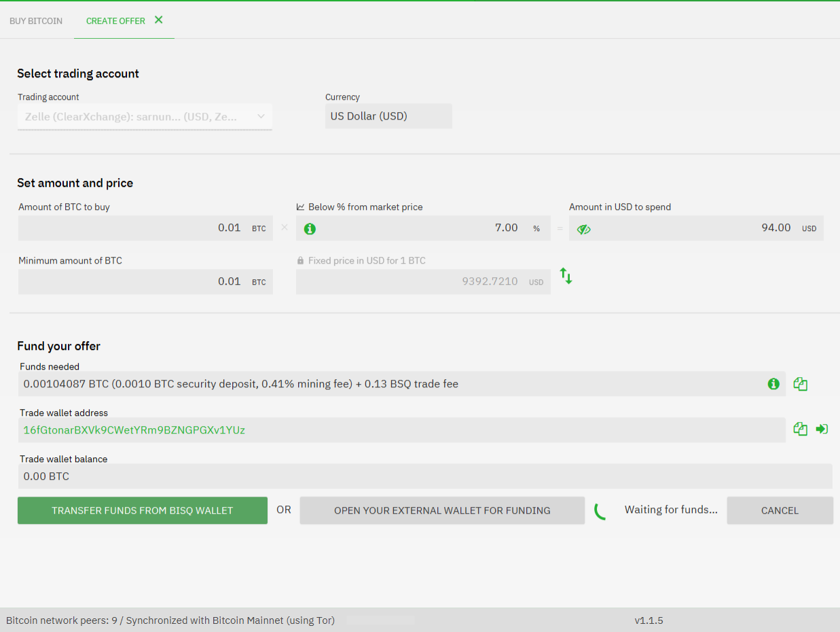Viewport: 840px width, 632px height.
Task: Show funds needed info icon details
Action: pos(773,384)
